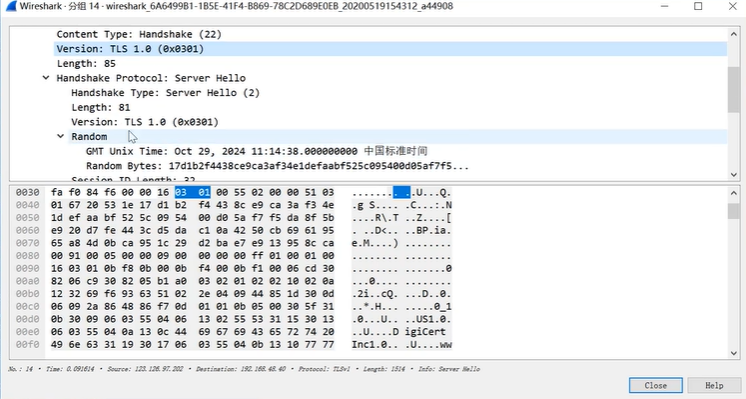Collapse the Random tree node

[60, 136]
